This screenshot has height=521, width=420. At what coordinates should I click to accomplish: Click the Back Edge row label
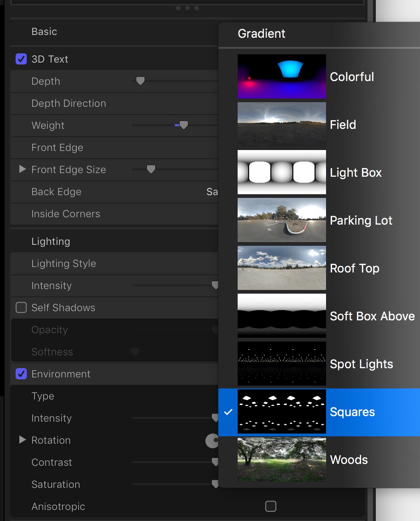56,192
